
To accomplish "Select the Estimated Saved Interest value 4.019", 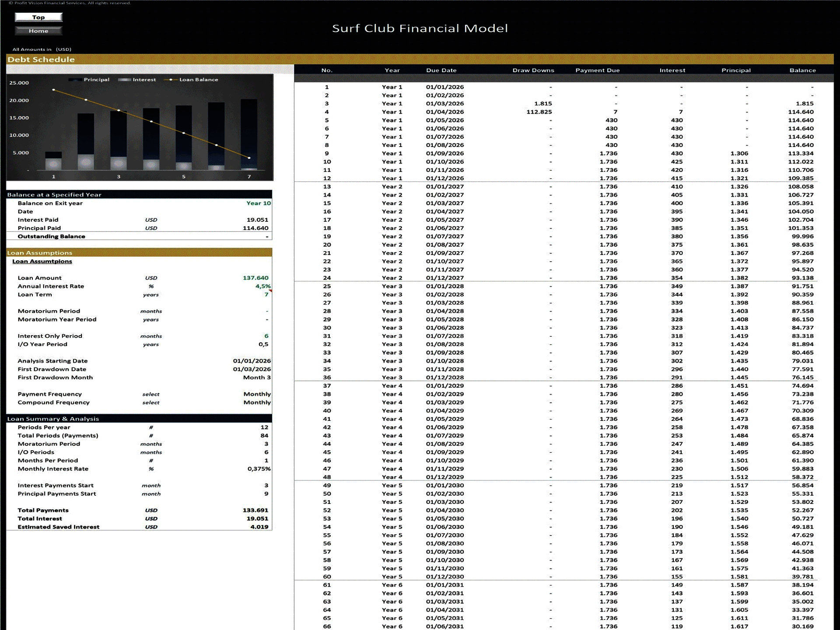I will point(259,527).
